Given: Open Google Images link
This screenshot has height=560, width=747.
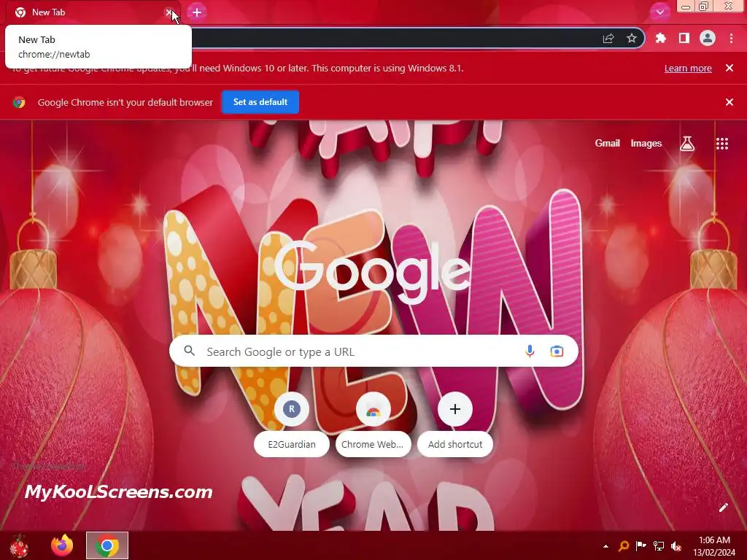Looking at the screenshot, I should pos(646,144).
